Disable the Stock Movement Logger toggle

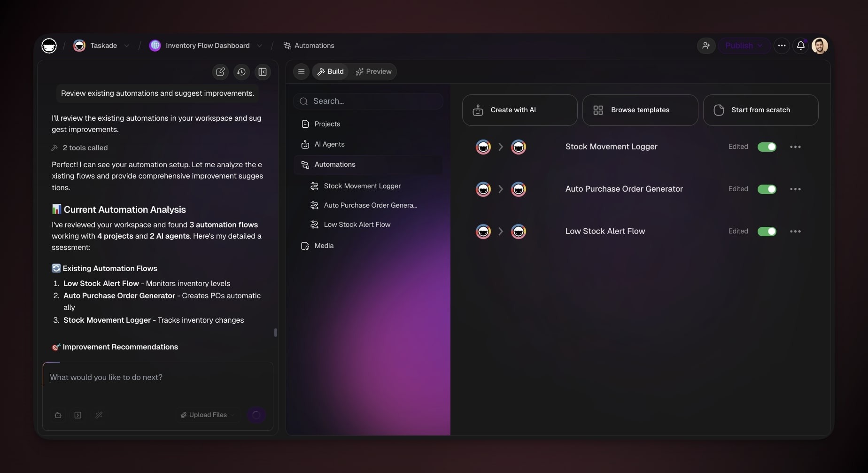pyautogui.click(x=767, y=147)
